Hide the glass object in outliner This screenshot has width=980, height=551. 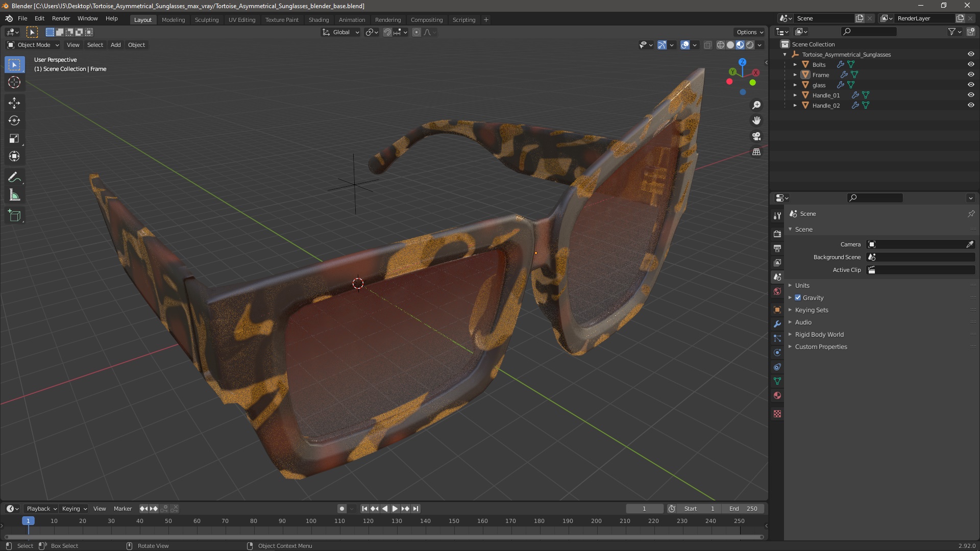[971, 85]
